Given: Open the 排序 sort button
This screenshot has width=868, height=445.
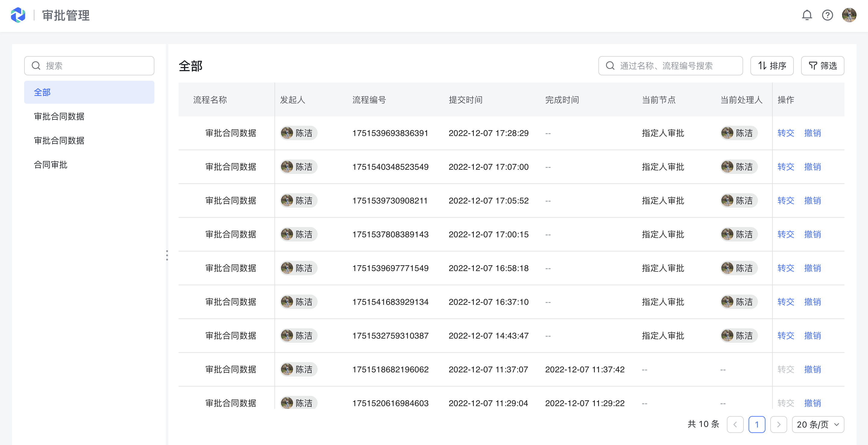Looking at the screenshot, I should (x=772, y=66).
